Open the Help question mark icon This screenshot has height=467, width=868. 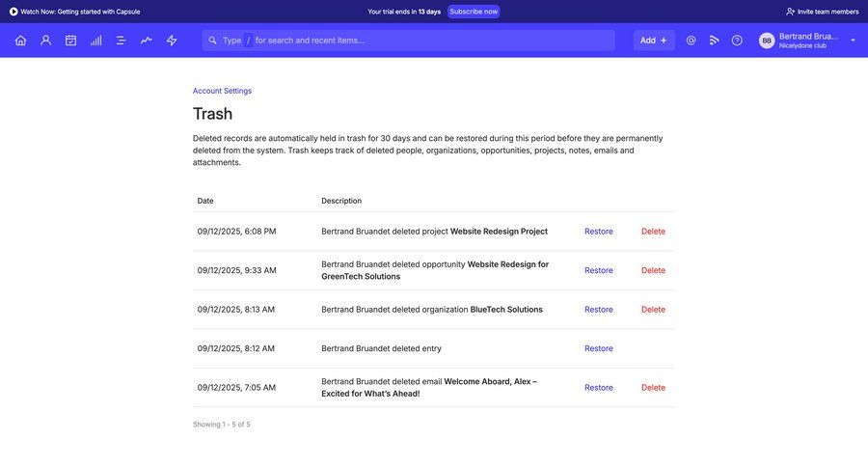pos(737,41)
